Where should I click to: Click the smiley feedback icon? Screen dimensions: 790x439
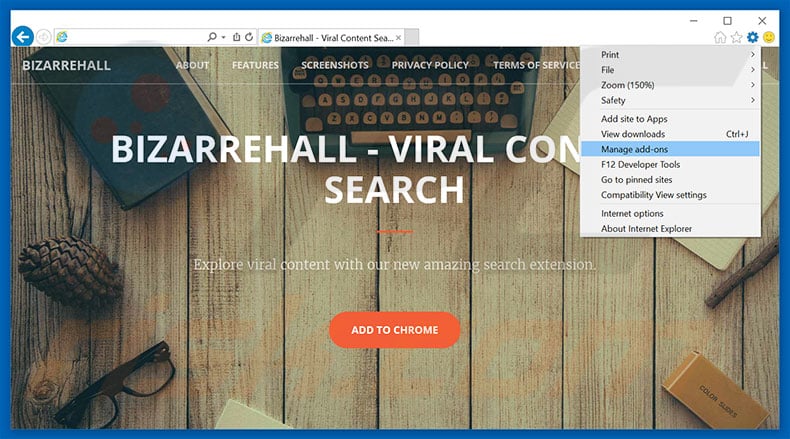(769, 37)
